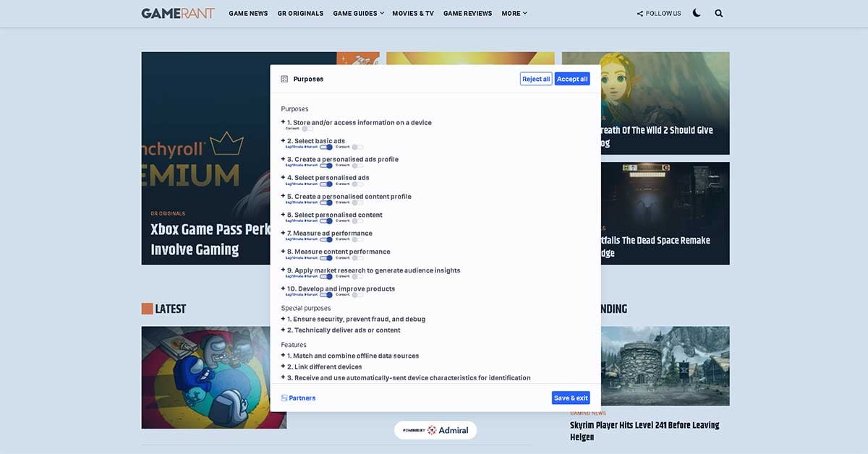Disable Legitimate Interest for Create a personalised ads profile
The image size is (868, 454).
click(326, 166)
